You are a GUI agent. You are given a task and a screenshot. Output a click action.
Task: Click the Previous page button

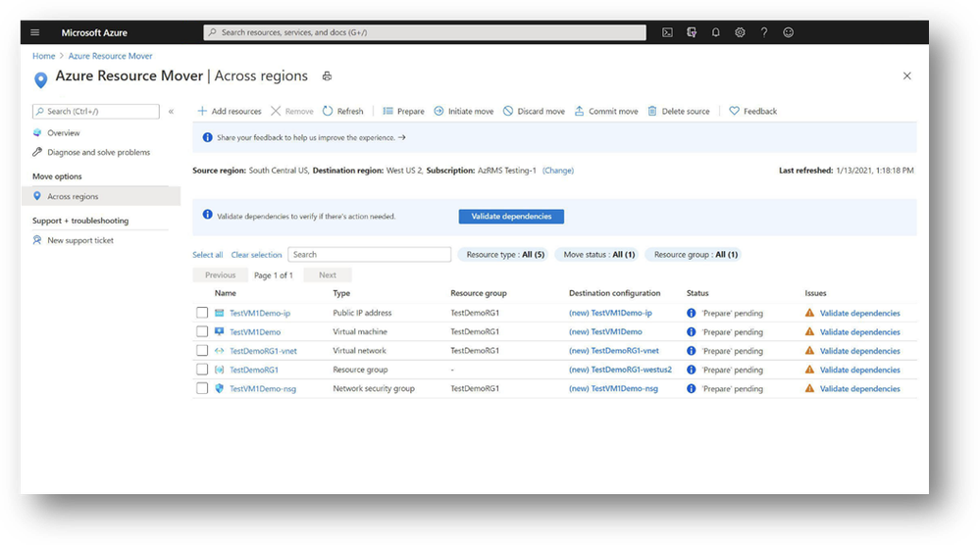coord(220,274)
